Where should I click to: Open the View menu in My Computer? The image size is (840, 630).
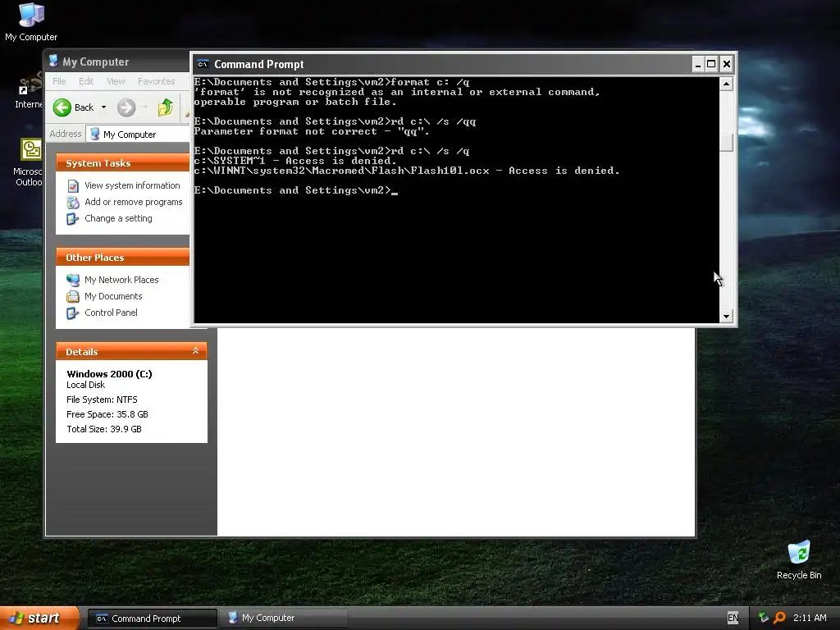[116, 81]
